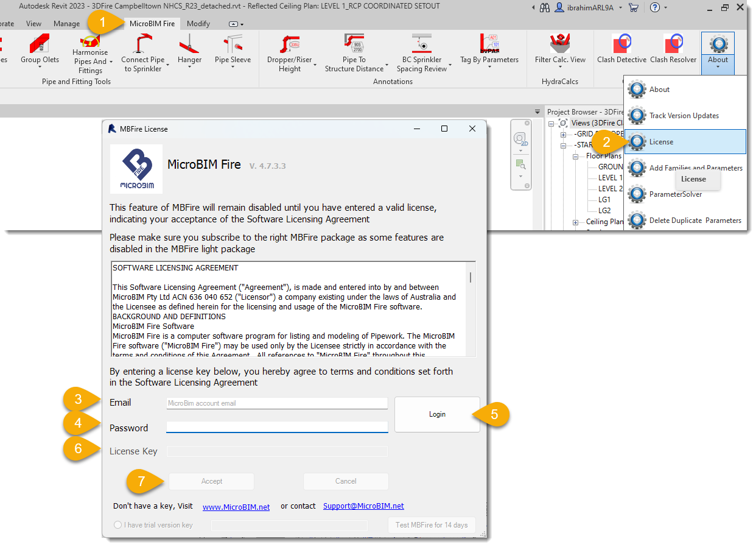Select LG2 floor plan in Project Browser
This screenshot has width=756, height=547.
tap(604, 211)
